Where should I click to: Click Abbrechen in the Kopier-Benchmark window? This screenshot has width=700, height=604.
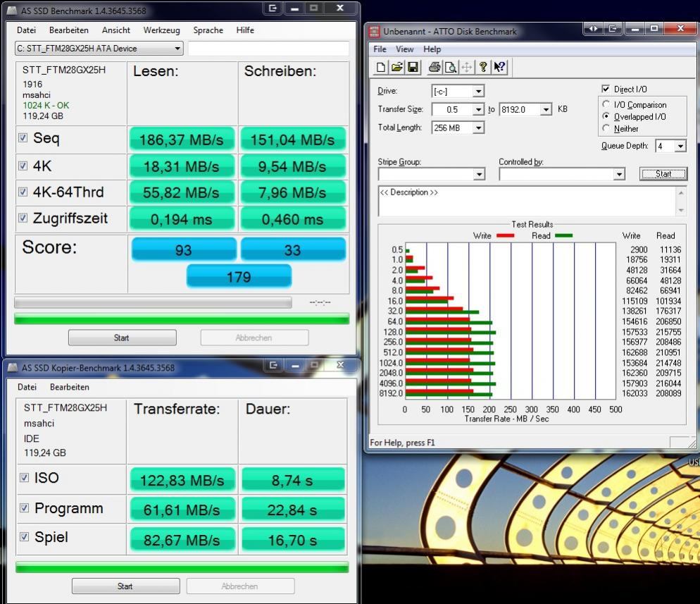(240, 586)
